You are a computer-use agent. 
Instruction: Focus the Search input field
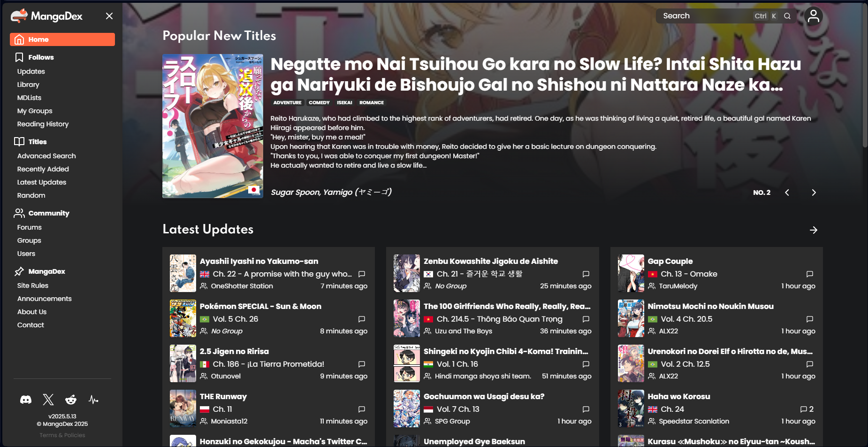726,16
